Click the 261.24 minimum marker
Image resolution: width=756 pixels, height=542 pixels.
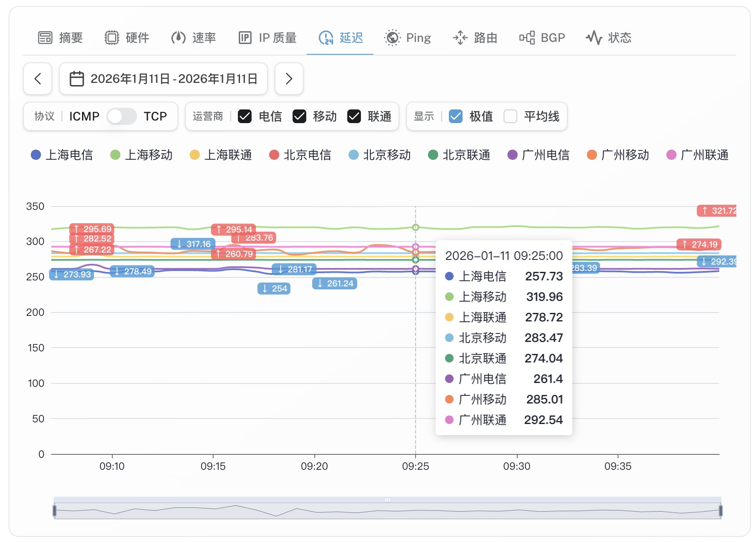(335, 283)
